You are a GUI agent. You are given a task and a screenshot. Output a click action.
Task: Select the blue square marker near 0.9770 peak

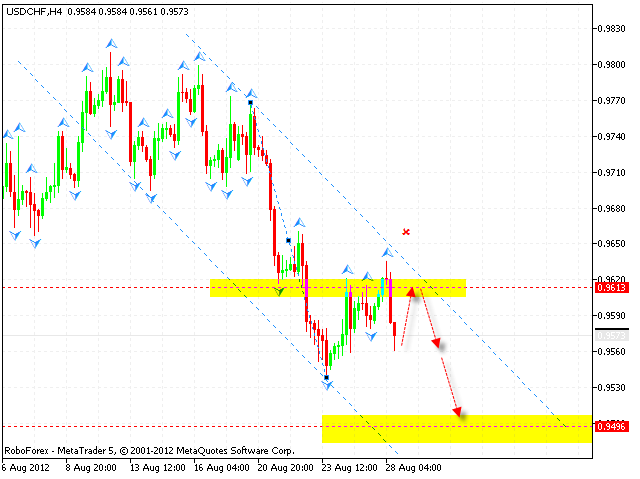click(x=250, y=102)
